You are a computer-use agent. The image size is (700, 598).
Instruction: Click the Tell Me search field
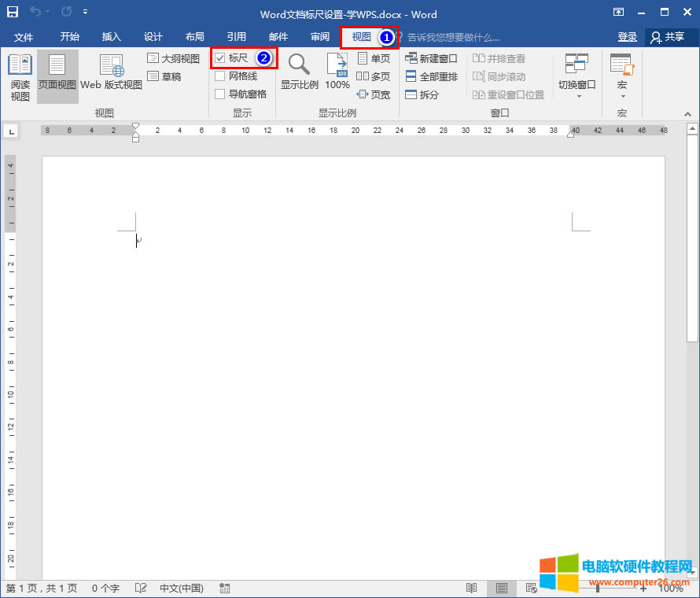point(453,37)
